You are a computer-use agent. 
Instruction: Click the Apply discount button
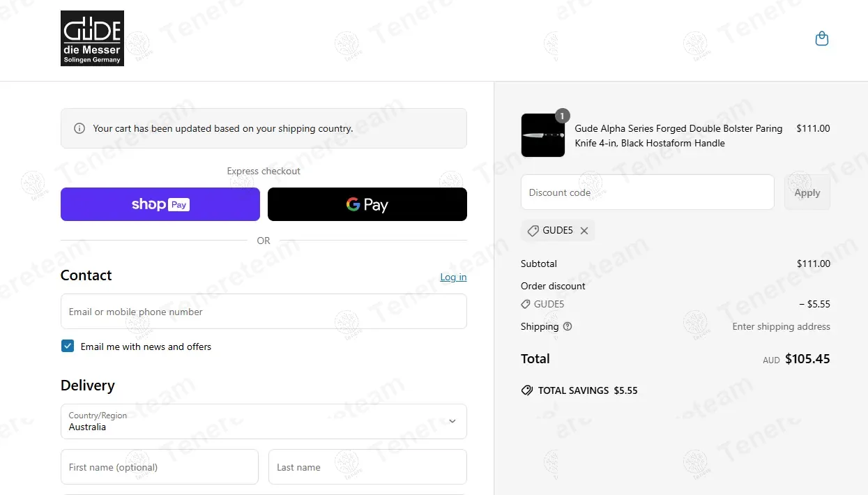(x=807, y=192)
